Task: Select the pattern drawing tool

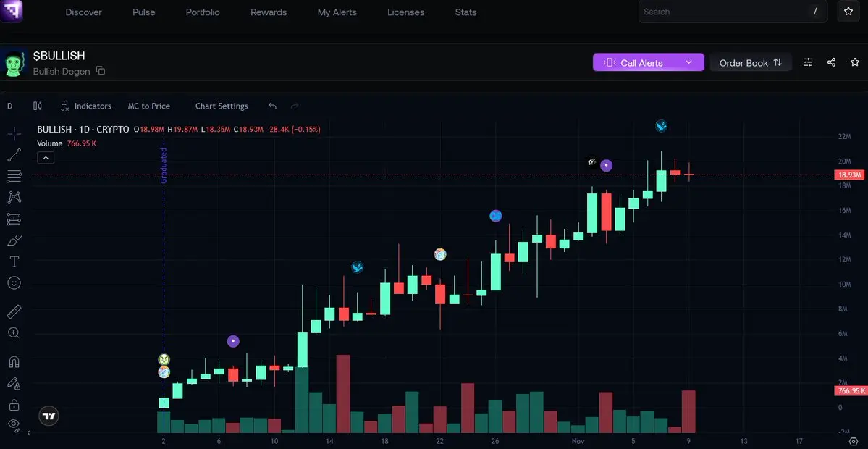Action: pyautogui.click(x=14, y=198)
